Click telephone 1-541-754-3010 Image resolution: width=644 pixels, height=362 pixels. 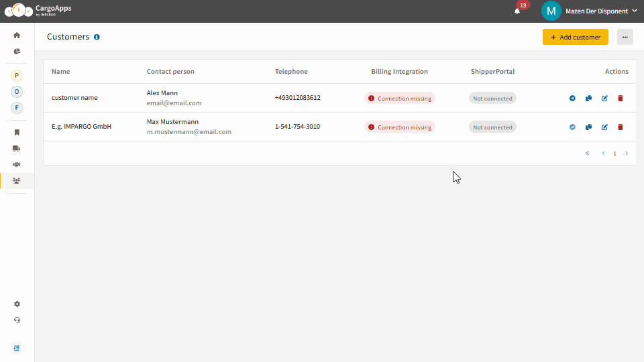(x=297, y=127)
